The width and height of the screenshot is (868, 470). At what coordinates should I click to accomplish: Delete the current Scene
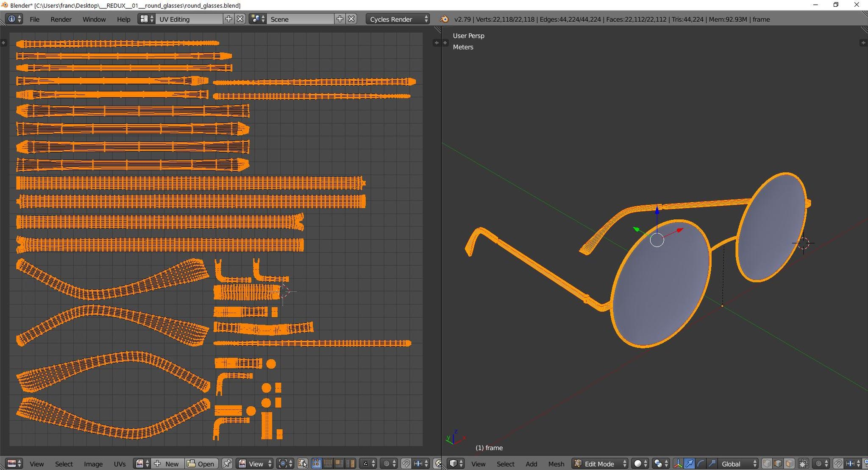tap(351, 19)
